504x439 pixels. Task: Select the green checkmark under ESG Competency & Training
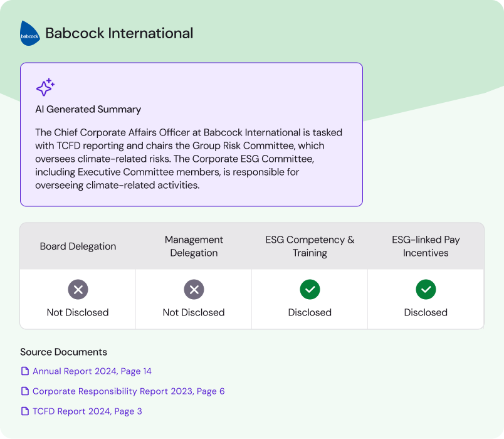[x=310, y=290]
